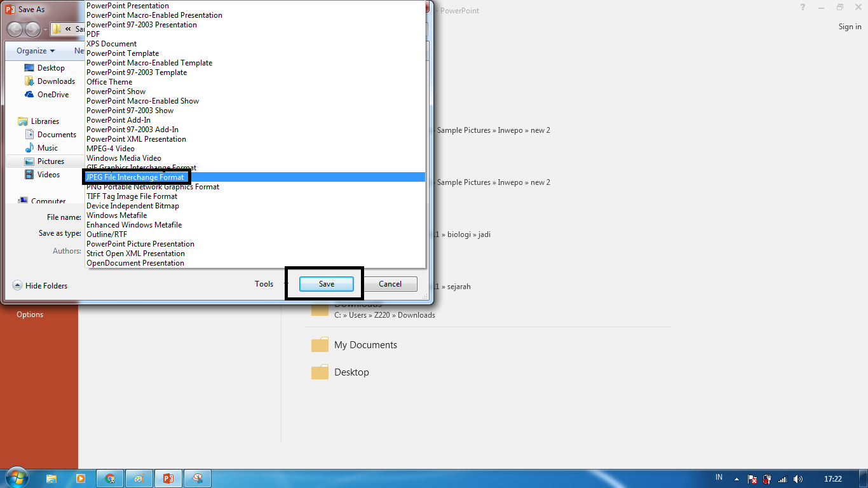Viewport: 868px width, 488px height.
Task: Click the battery power tray icon
Action: (x=767, y=478)
